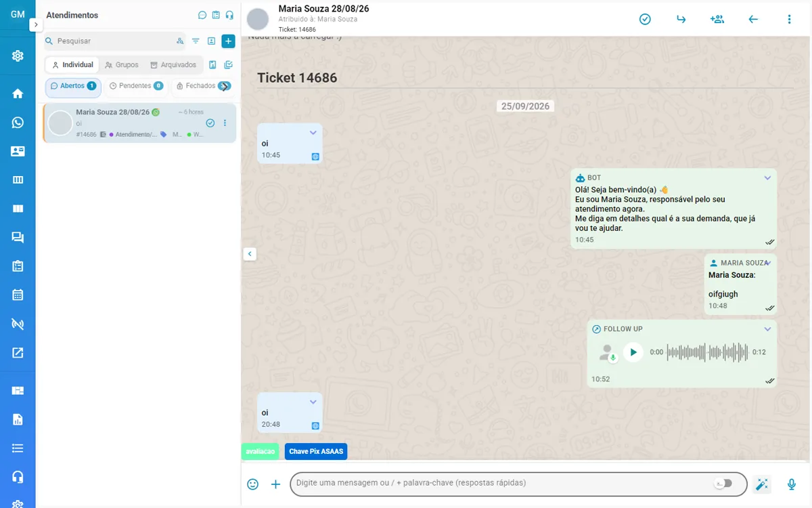812x508 pixels.
Task: Record audio with microphone icon
Action: 791,484
